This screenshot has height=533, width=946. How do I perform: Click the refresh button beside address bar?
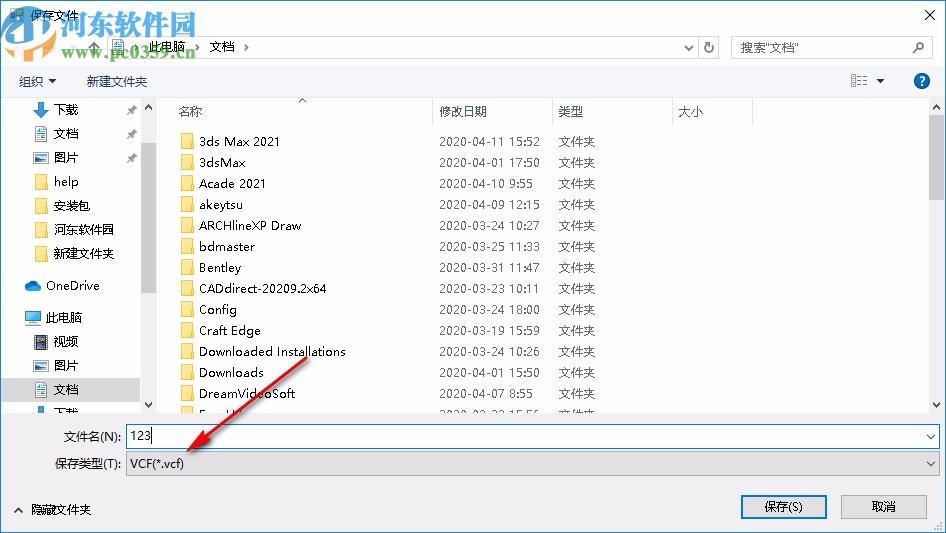click(x=709, y=47)
